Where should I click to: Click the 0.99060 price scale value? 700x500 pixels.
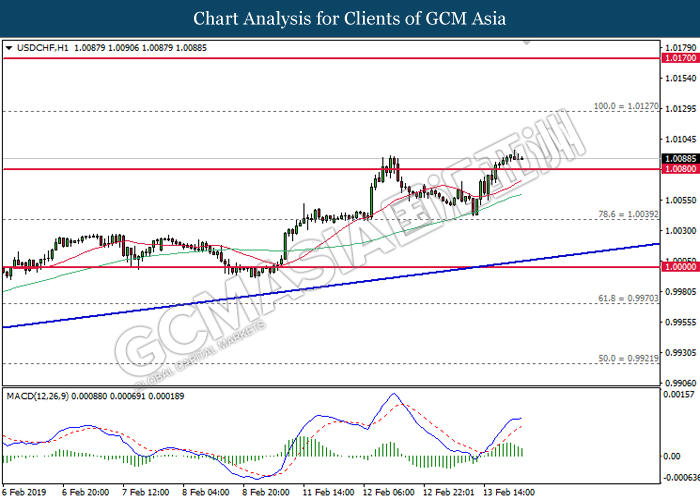point(681,383)
